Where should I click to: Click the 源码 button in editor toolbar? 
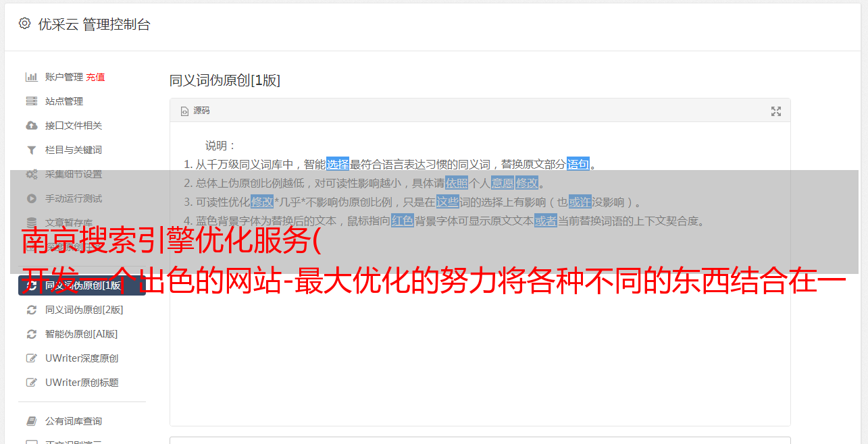[x=195, y=111]
